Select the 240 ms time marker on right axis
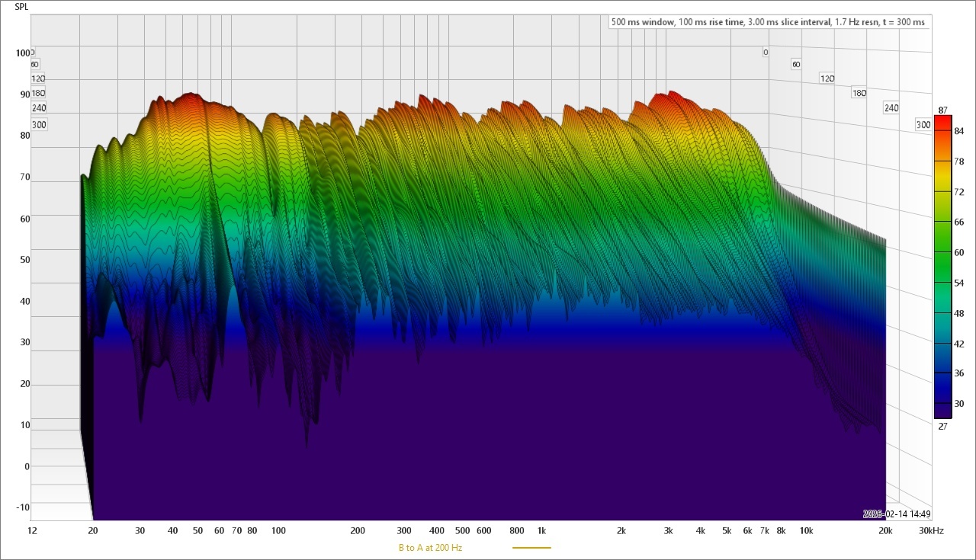976x560 pixels. pyautogui.click(x=891, y=108)
